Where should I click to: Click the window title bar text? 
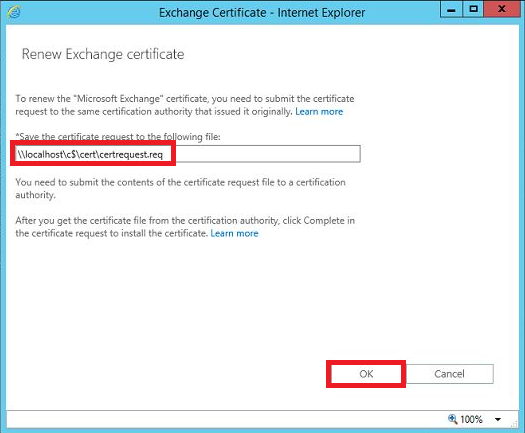click(262, 13)
